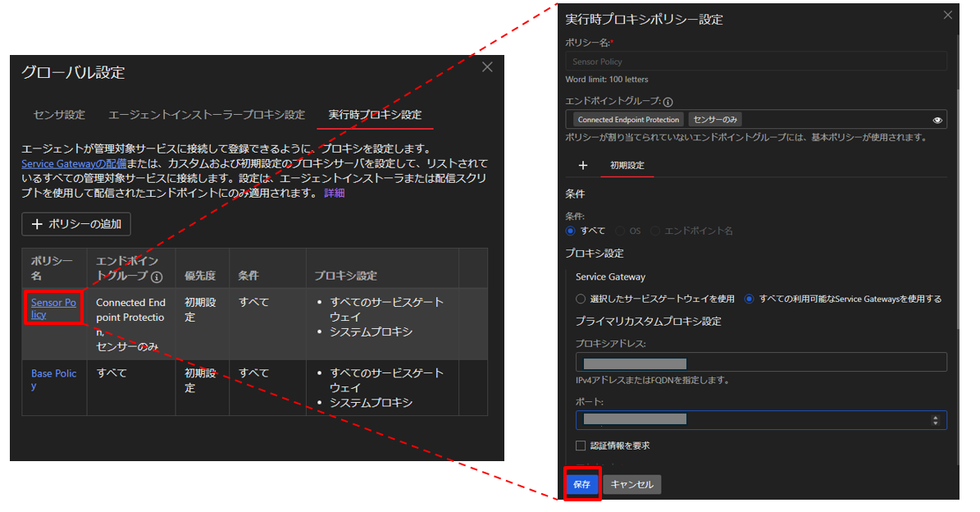Select すべての利用可能なService Gatewaysを使用する option
Image resolution: width=980 pixels, height=512 pixels.
[x=750, y=299]
